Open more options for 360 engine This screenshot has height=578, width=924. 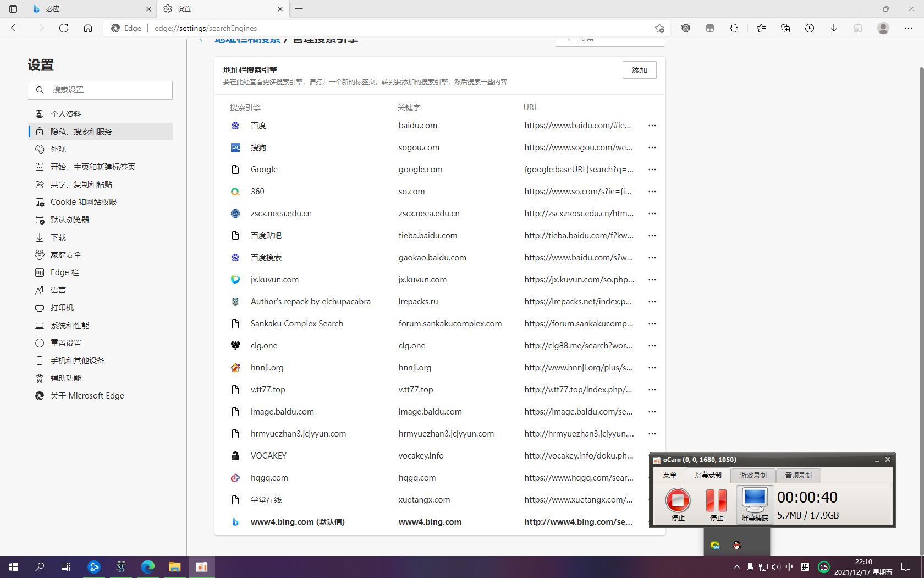coord(652,192)
